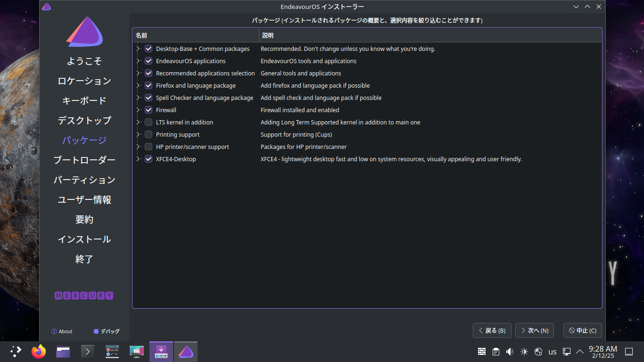This screenshot has height=362, width=644.
Task: Toggle the XFCE4-Desktop checkbox
Action: pyautogui.click(x=149, y=159)
